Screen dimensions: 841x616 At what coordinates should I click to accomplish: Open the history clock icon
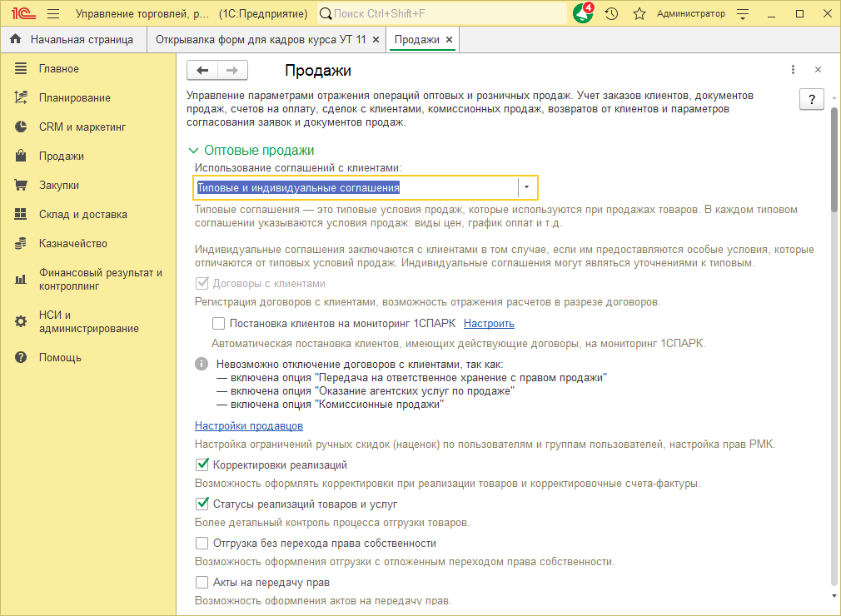click(611, 14)
